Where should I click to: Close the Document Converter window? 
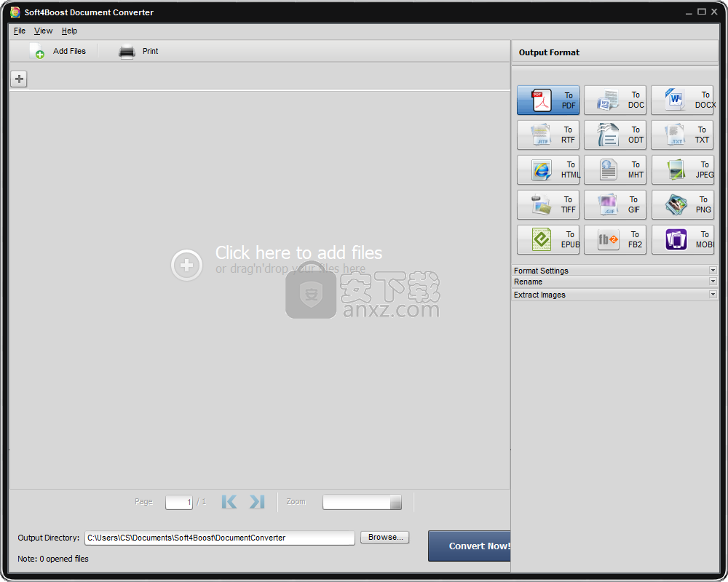(x=714, y=12)
